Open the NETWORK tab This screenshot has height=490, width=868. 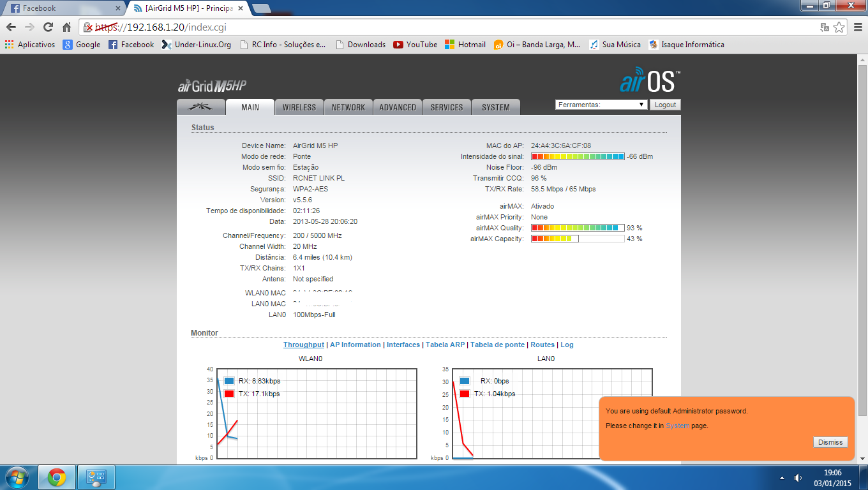pyautogui.click(x=348, y=107)
